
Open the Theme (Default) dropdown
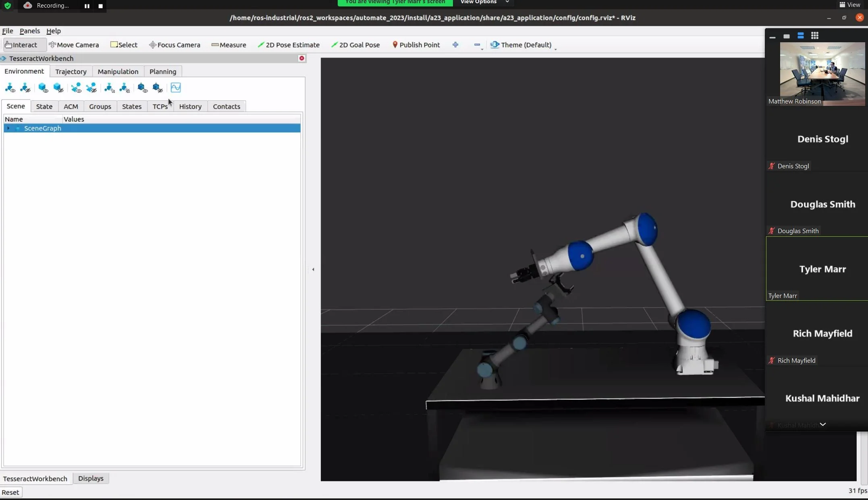[523, 45]
